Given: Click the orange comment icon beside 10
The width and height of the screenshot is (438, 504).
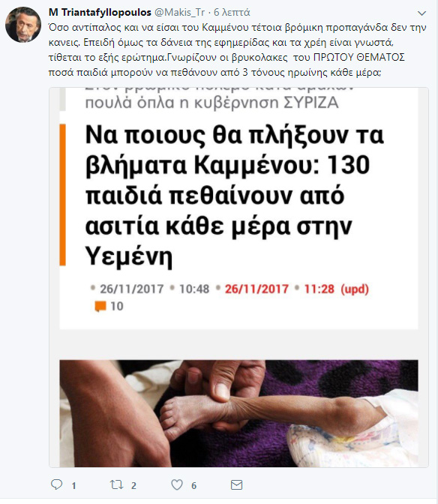Looking at the screenshot, I should pos(100,306).
